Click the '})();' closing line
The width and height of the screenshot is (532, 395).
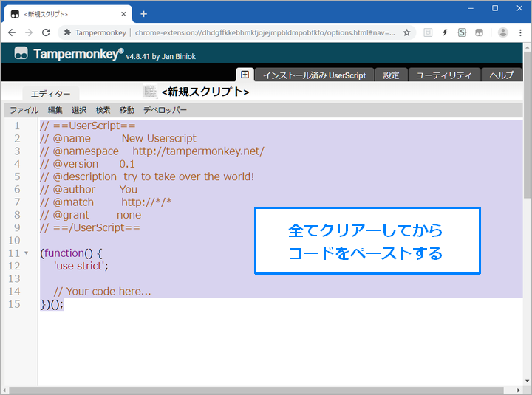tap(52, 304)
